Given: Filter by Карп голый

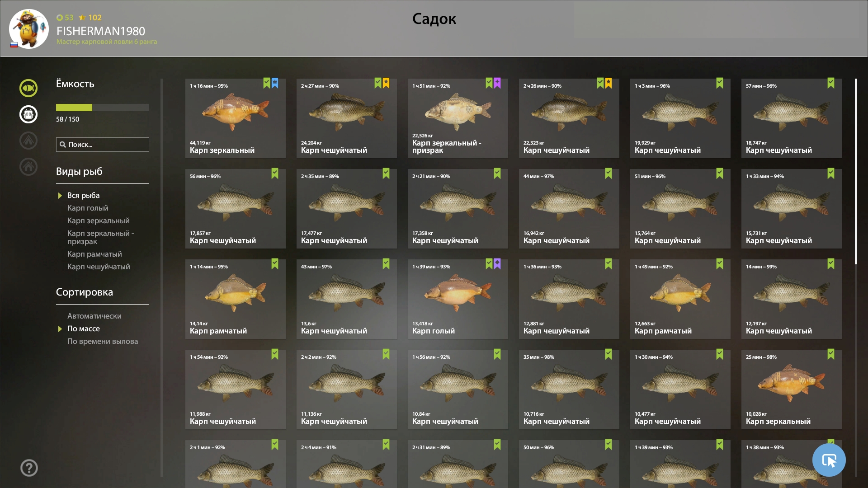Looking at the screenshot, I should click(x=88, y=208).
